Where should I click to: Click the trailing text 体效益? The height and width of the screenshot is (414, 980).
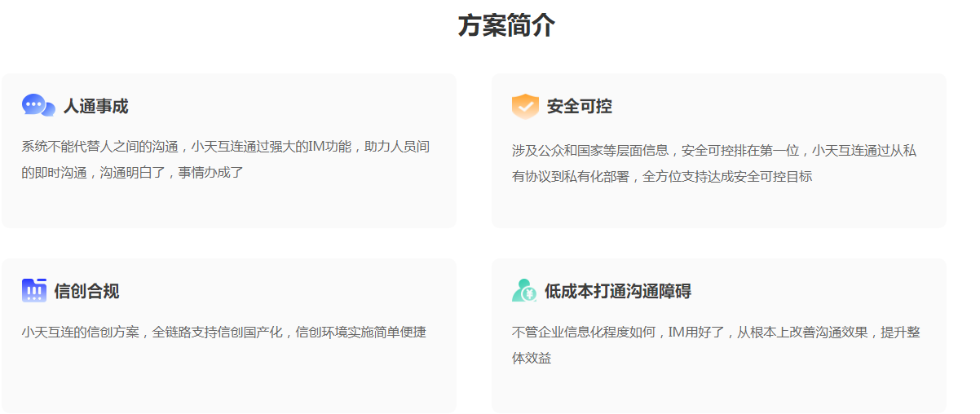point(532,358)
